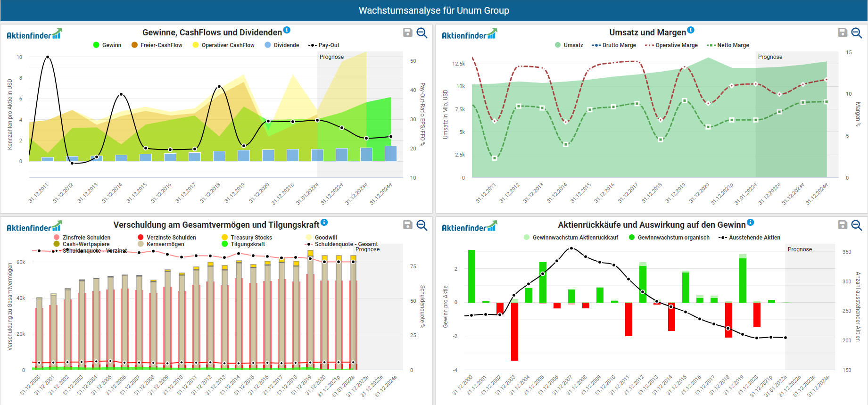Save the Gewinne, CashFlows und Dividenden chart
This screenshot has width=868, height=405.
click(x=408, y=33)
